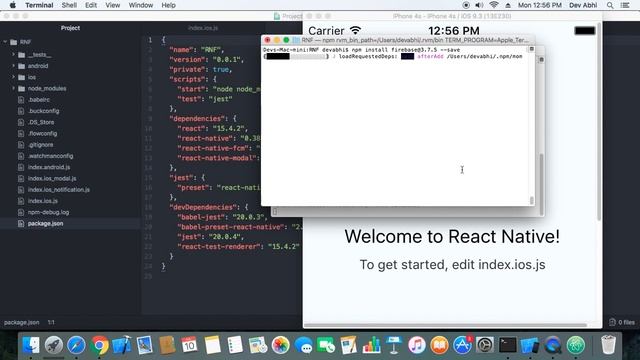Open Pages from the dock

[x=349, y=345]
